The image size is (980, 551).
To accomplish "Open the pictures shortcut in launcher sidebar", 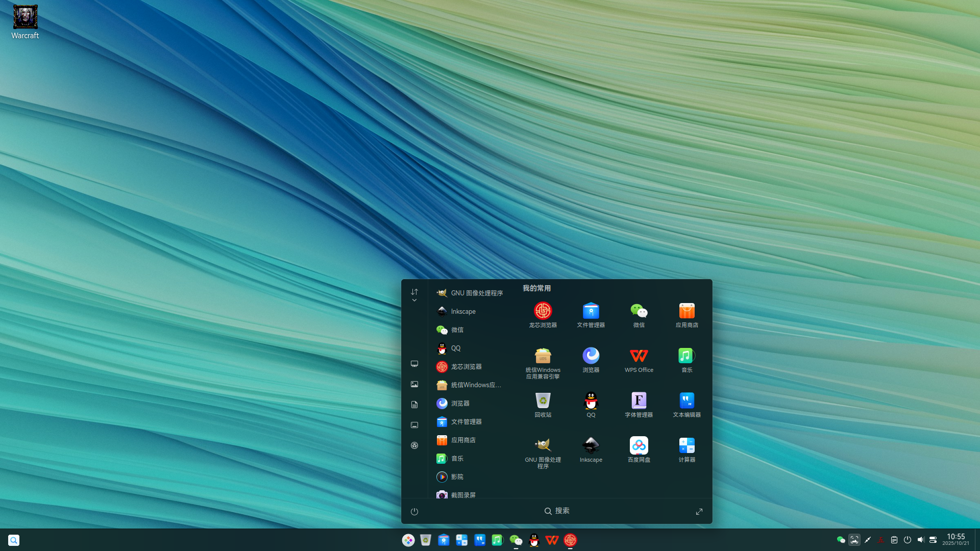I will pos(414,384).
